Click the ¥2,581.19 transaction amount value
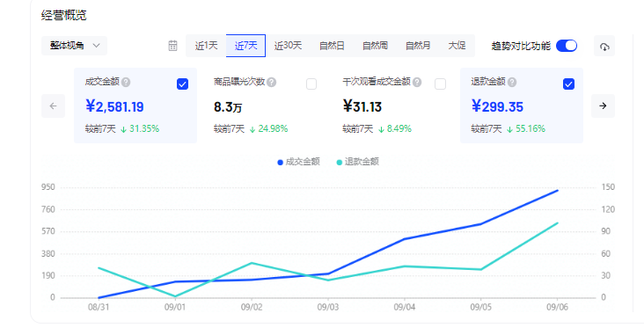644x335 pixels. [114, 106]
